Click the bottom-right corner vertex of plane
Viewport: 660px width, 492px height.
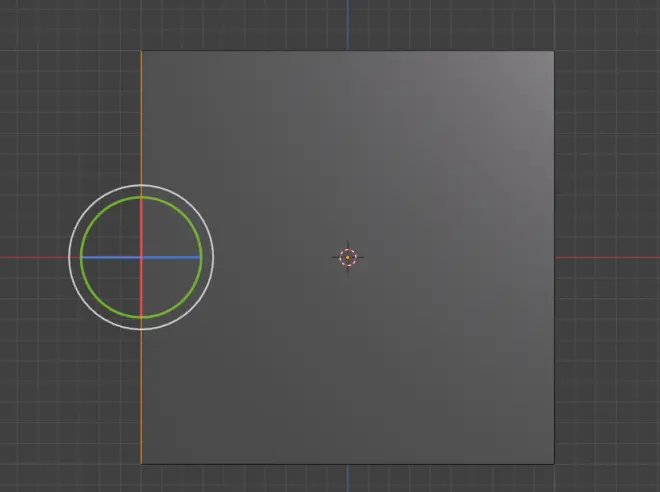[553, 464]
